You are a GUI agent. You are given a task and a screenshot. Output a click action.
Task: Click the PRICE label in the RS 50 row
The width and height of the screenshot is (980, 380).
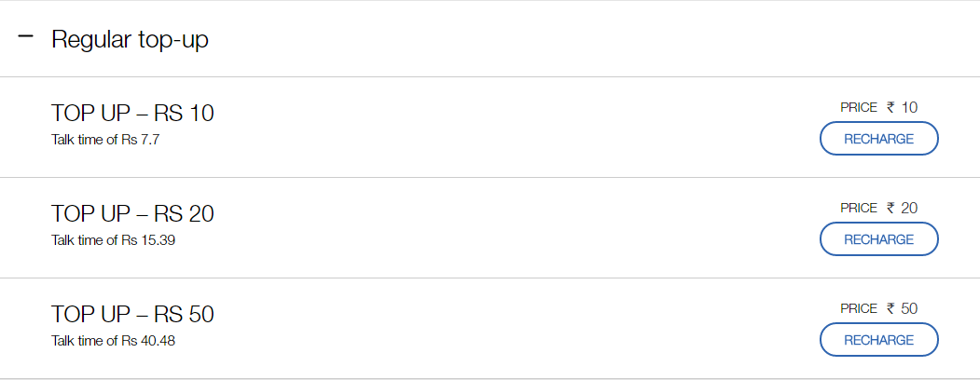click(859, 309)
